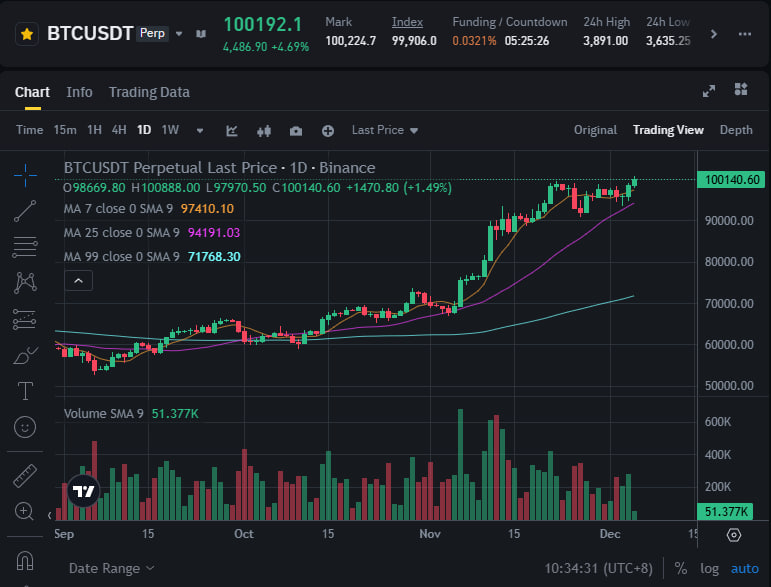Click the 10:34:31 (UTC+8) timezone clock
The image size is (771, 587).
pos(598,569)
